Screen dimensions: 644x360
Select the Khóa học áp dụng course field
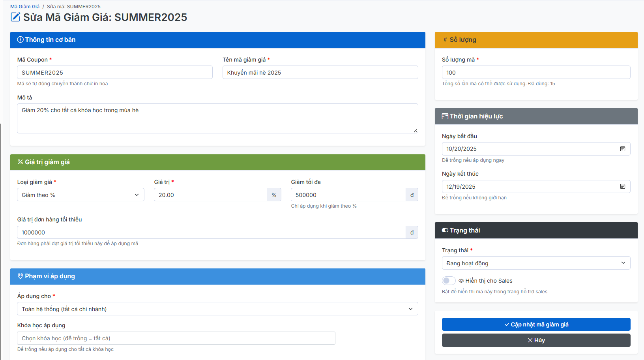(x=176, y=338)
